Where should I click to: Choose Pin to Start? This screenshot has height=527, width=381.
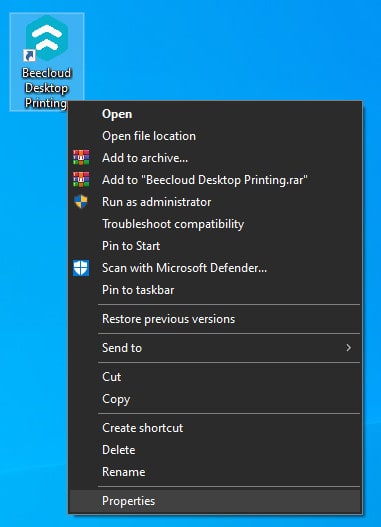[215, 246]
